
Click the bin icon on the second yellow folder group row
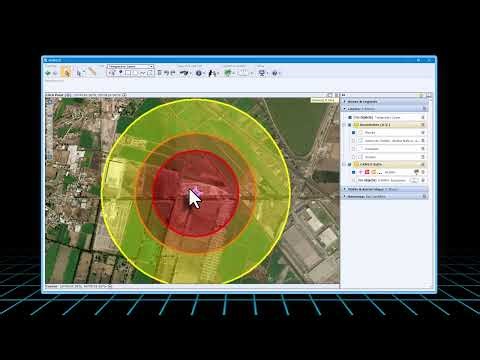coord(423,164)
